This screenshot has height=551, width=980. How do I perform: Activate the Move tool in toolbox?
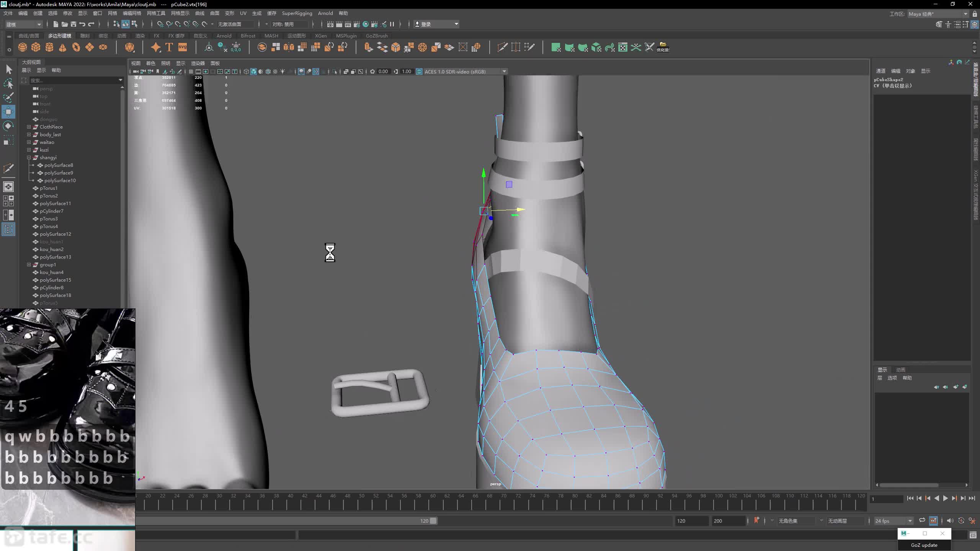[8, 112]
